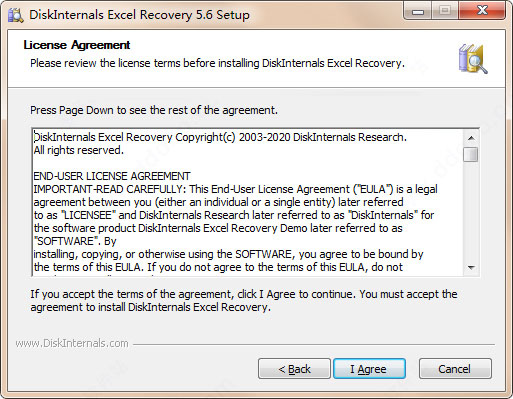Click the license scrollbar up arrow
513x399 pixels.
click(471, 138)
